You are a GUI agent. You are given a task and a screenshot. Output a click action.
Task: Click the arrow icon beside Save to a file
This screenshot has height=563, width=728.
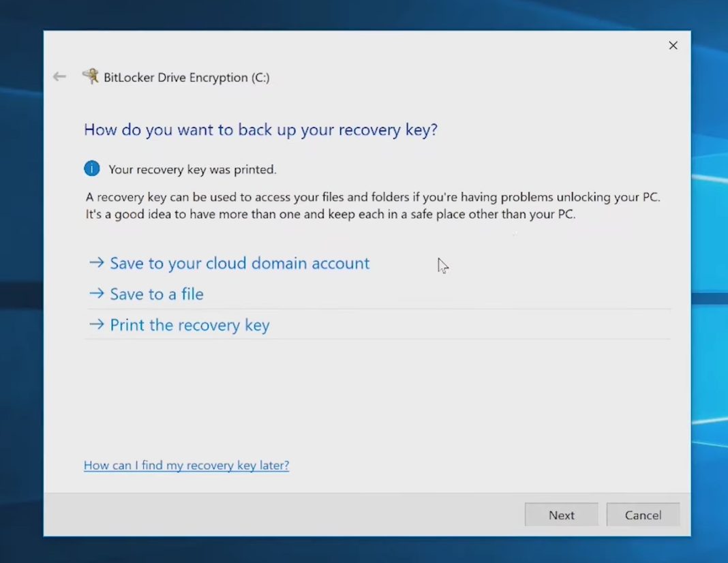click(95, 294)
